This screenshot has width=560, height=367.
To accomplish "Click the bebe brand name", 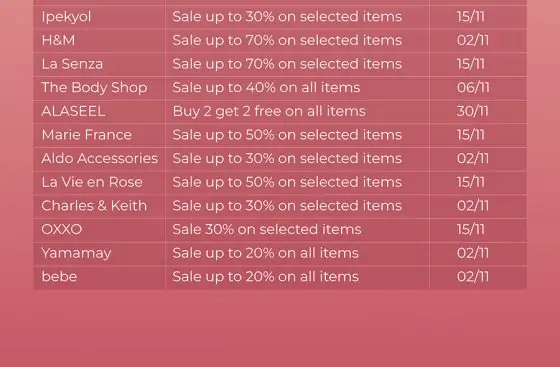I will tap(59, 277).
